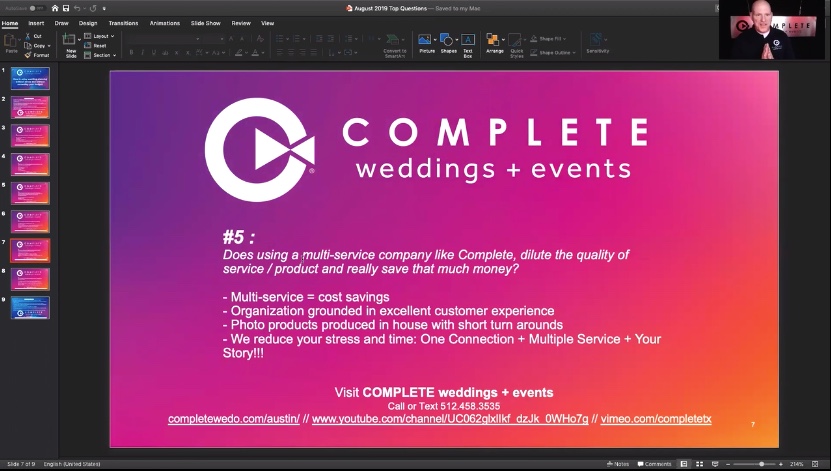The image size is (832, 471).
Task: Click the numbered list icon
Action: coord(297,39)
